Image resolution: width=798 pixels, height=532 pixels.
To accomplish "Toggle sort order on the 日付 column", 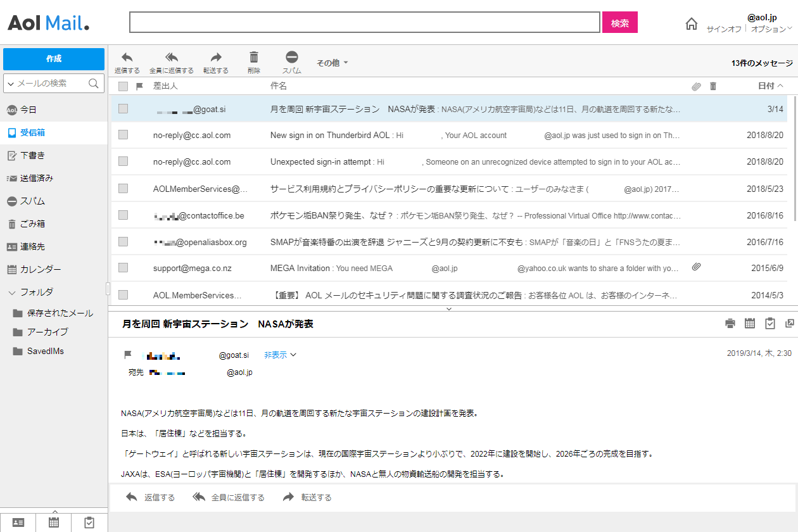I will [770, 86].
